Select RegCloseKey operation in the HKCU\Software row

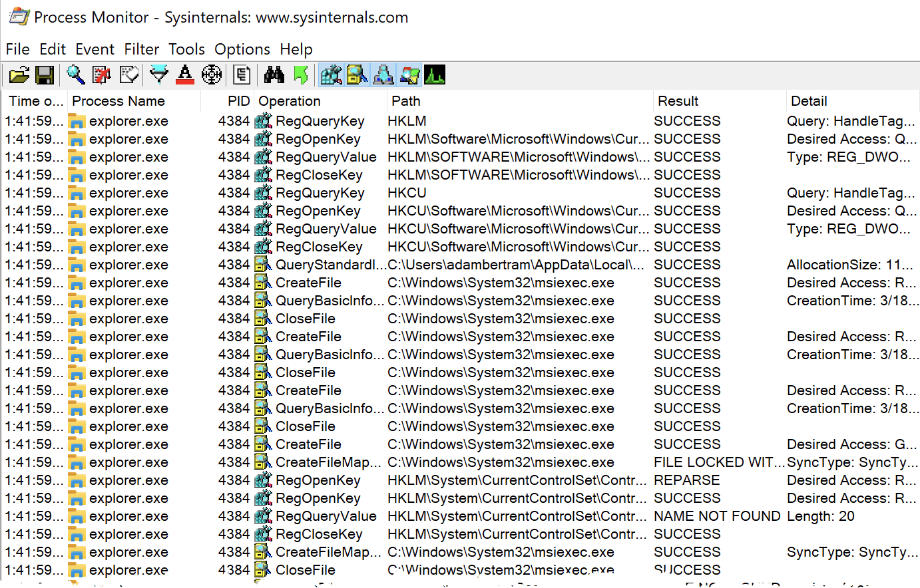pos(319,247)
